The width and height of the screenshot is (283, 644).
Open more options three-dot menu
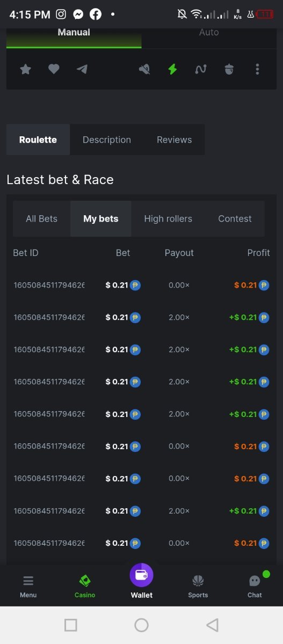[258, 69]
